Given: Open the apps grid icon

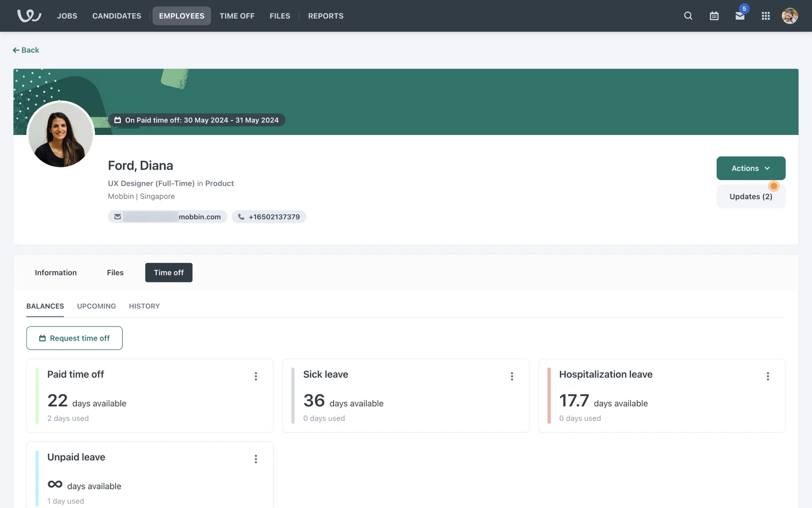Looking at the screenshot, I should [x=765, y=16].
